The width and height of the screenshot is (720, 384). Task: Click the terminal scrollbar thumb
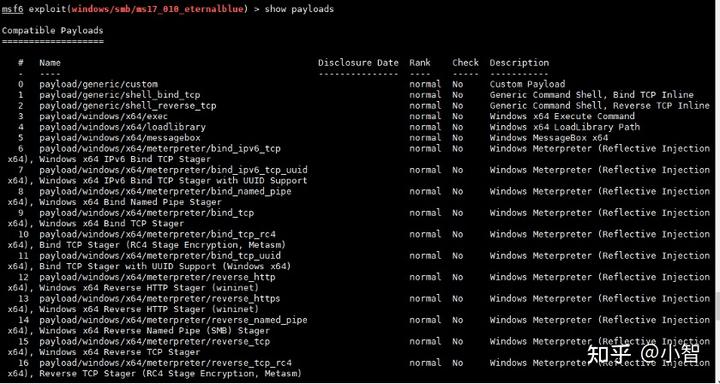[x=717, y=306]
